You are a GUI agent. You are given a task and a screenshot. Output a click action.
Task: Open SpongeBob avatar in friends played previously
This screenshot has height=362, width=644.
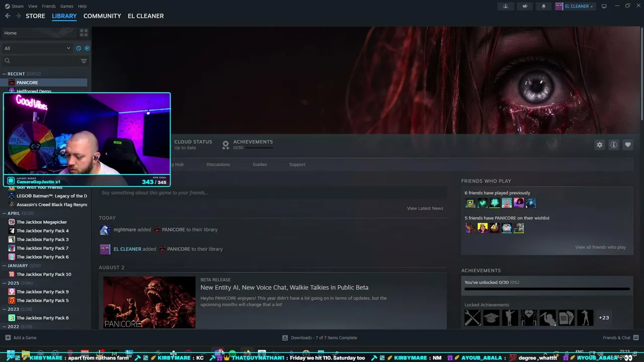pyautogui.click(x=470, y=203)
